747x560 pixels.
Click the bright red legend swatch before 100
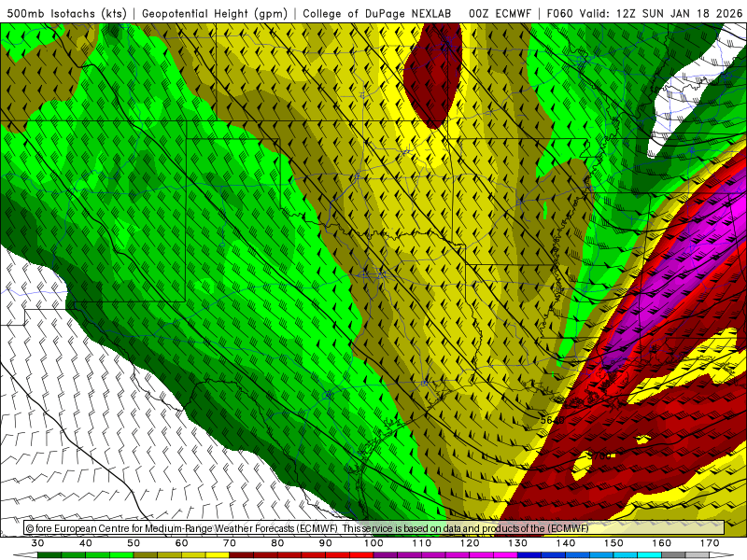361,555
